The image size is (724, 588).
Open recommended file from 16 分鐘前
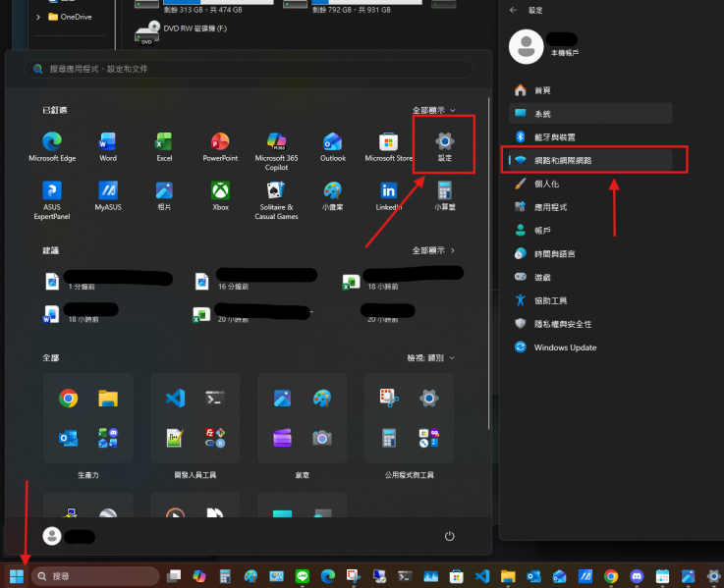point(256,281)
